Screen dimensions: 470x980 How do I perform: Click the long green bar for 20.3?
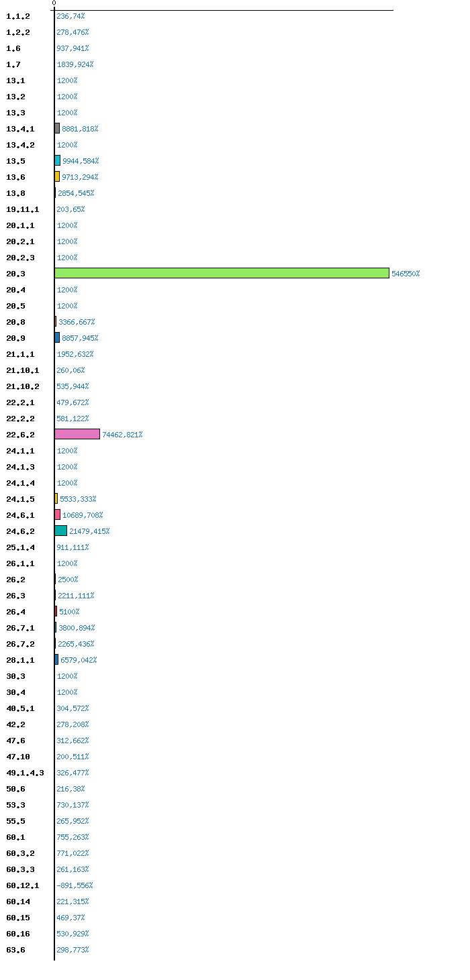222,273
